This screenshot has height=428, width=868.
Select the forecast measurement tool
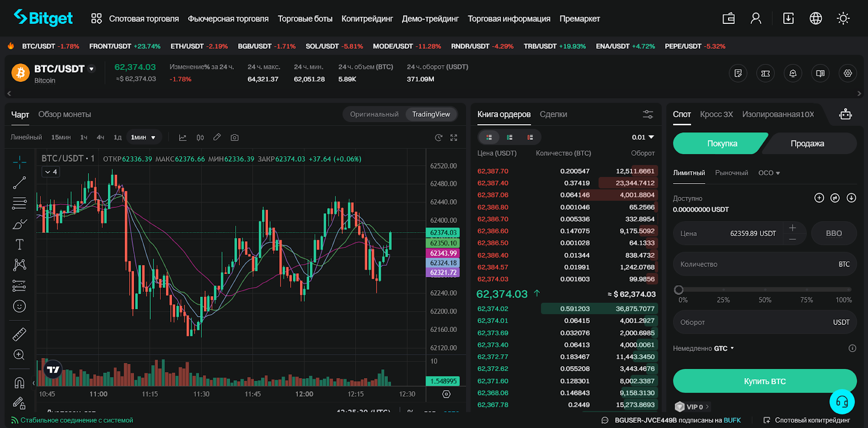20,285
